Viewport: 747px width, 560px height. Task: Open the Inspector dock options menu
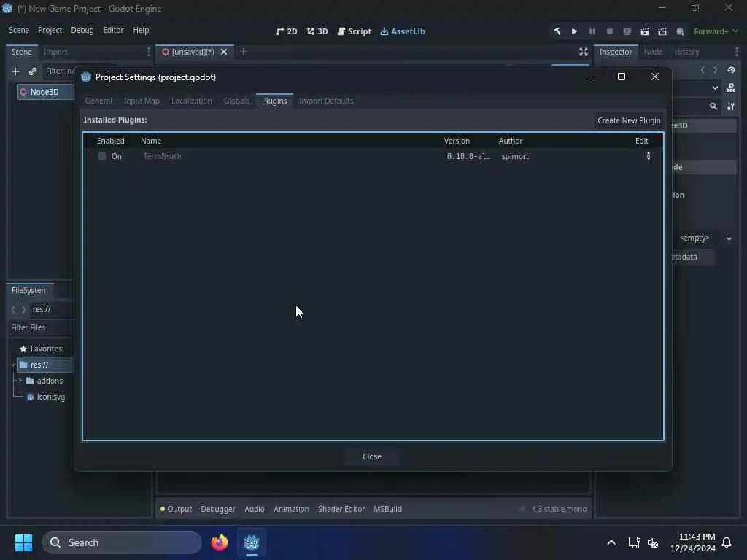coord(737,52)
